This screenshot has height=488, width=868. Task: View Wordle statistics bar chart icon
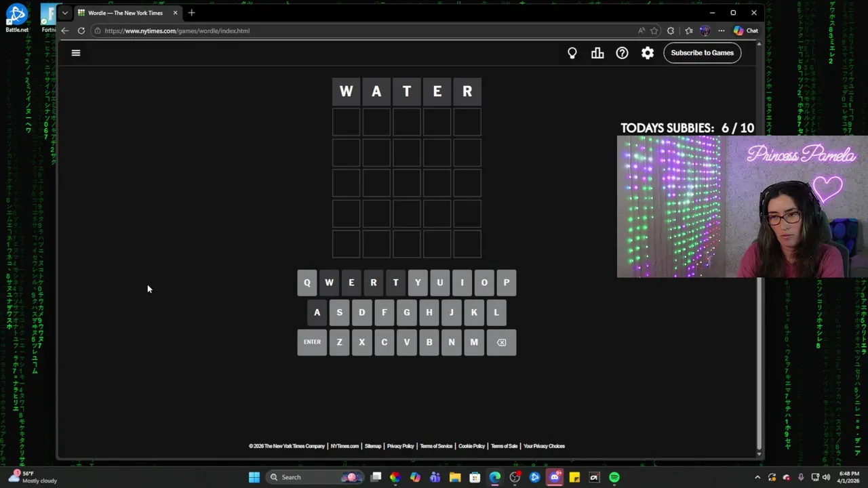tap(597, 53)
